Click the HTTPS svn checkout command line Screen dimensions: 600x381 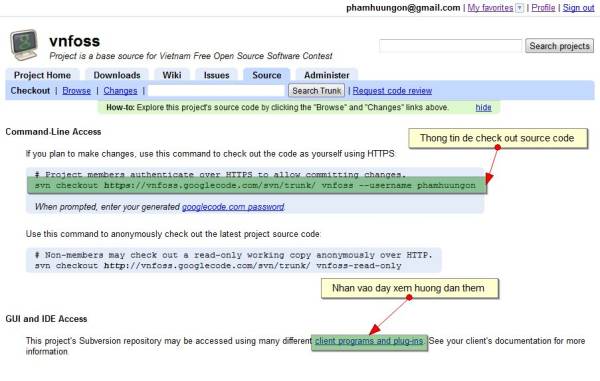tap(255, 186)
